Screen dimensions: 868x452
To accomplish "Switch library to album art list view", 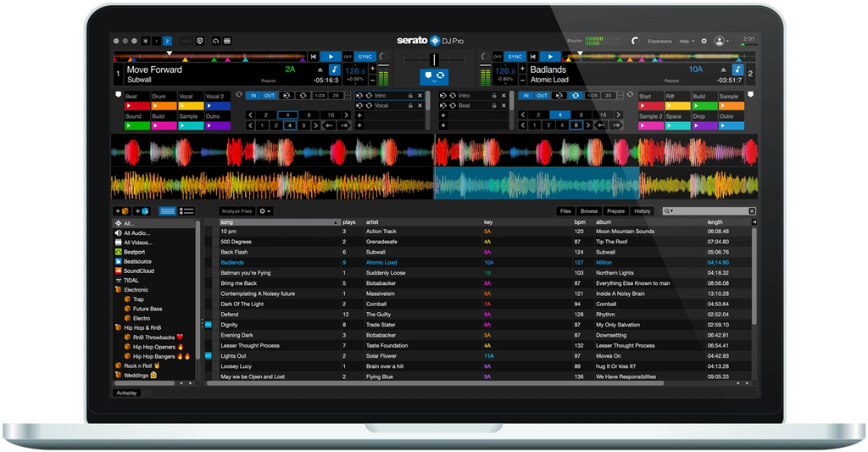I will tap(186, 211).
